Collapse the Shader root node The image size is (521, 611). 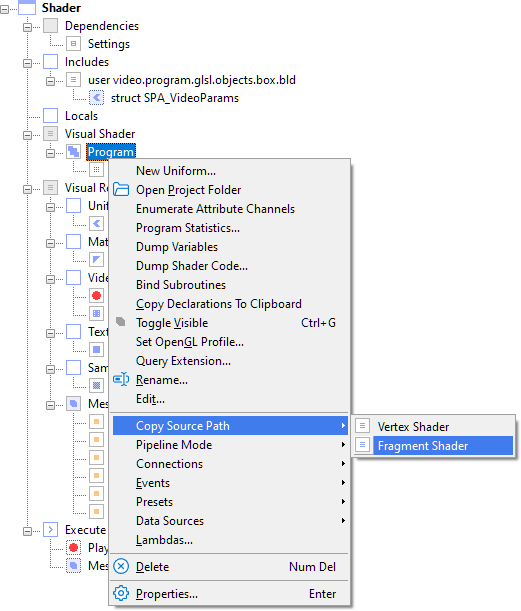pyautogui.click(x=4, y=9)
